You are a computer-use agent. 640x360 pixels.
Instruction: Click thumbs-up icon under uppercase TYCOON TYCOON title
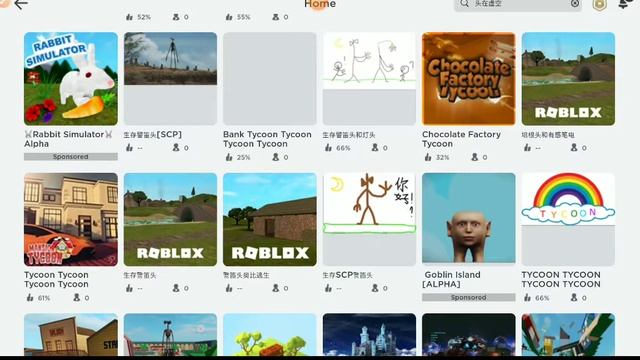click(527, 298)
